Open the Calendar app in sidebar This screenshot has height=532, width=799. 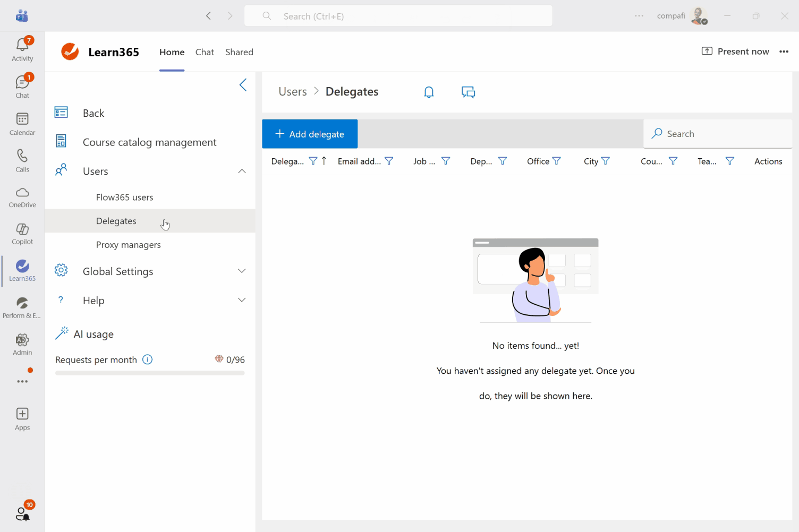[x=22, y=124]
